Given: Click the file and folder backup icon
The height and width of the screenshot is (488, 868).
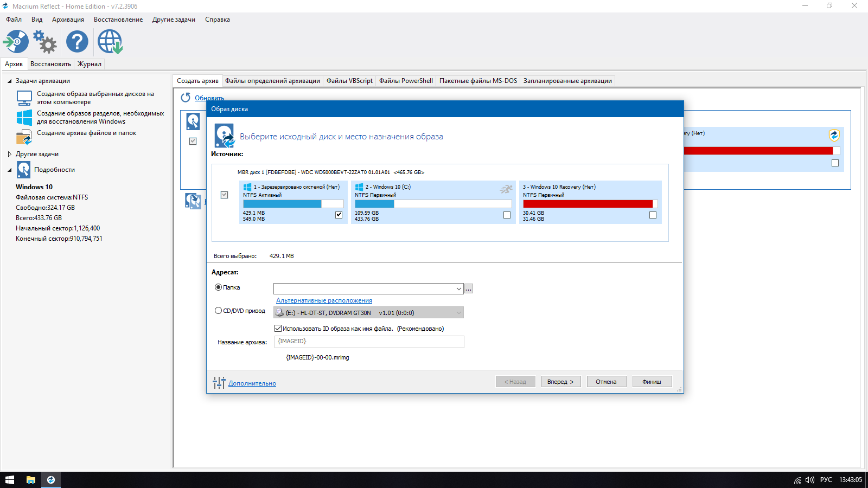Looking at the screenshot, I should coord(24,137).
